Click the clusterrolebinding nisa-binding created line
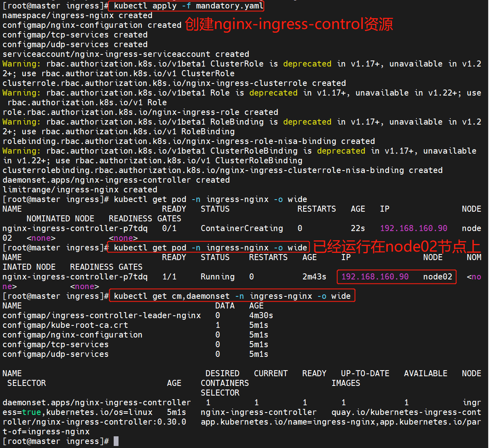This screenshot has width=489, height=448. [222, 170]
